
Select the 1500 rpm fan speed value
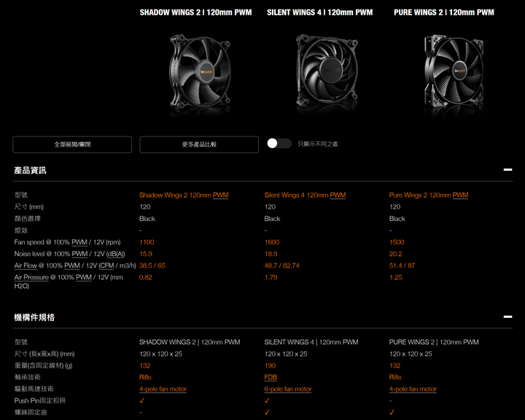(x=397, y=242)
